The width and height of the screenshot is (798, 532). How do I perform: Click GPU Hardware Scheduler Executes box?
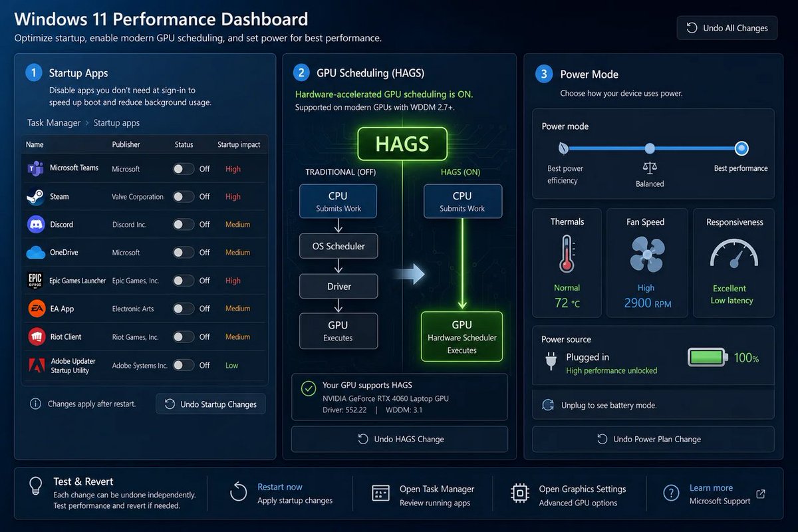click(x=462, y=336)
